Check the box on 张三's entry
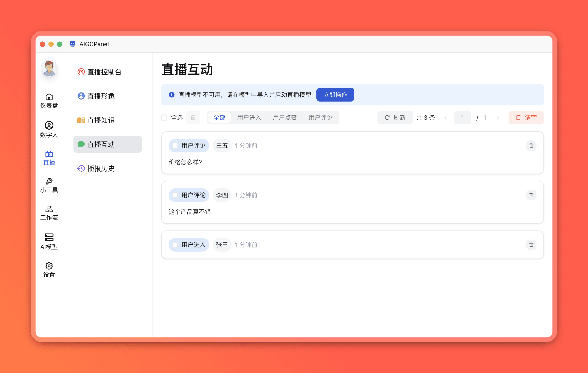Viewport: 588px width, 373px height. pos(175,245)
